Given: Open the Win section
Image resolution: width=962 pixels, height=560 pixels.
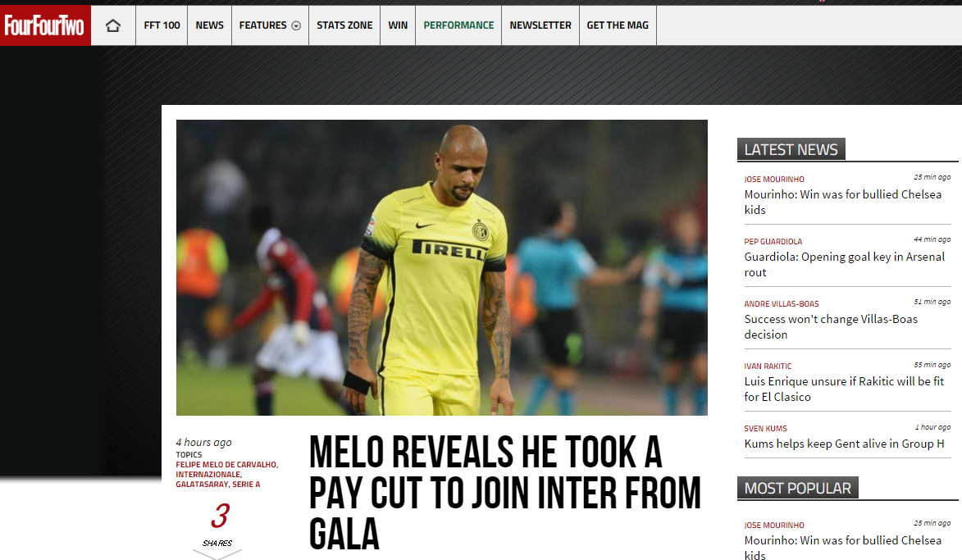Looking at the screenshot, I should pyautogui.click(x=398, y=25).
